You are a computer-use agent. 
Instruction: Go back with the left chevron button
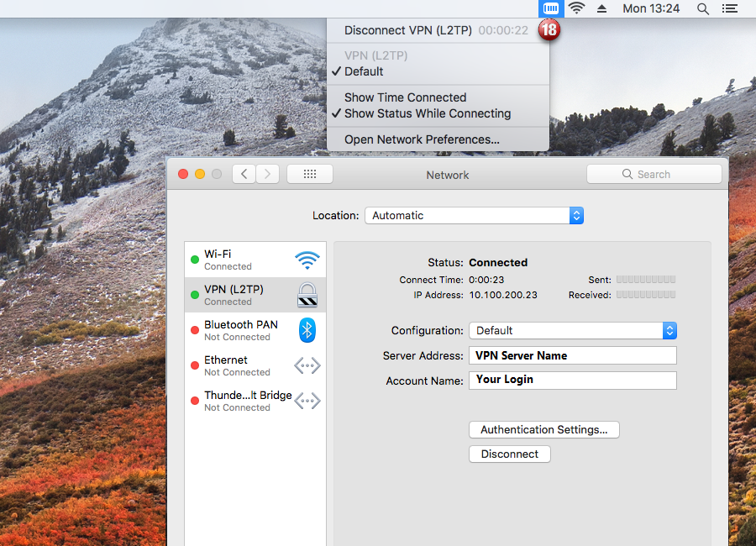pos(244,174)
